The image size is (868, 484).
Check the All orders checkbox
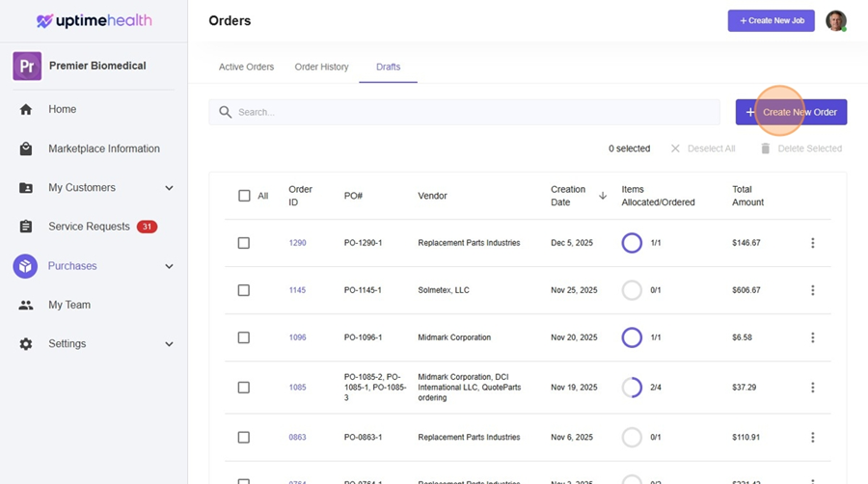pos(244,196)
